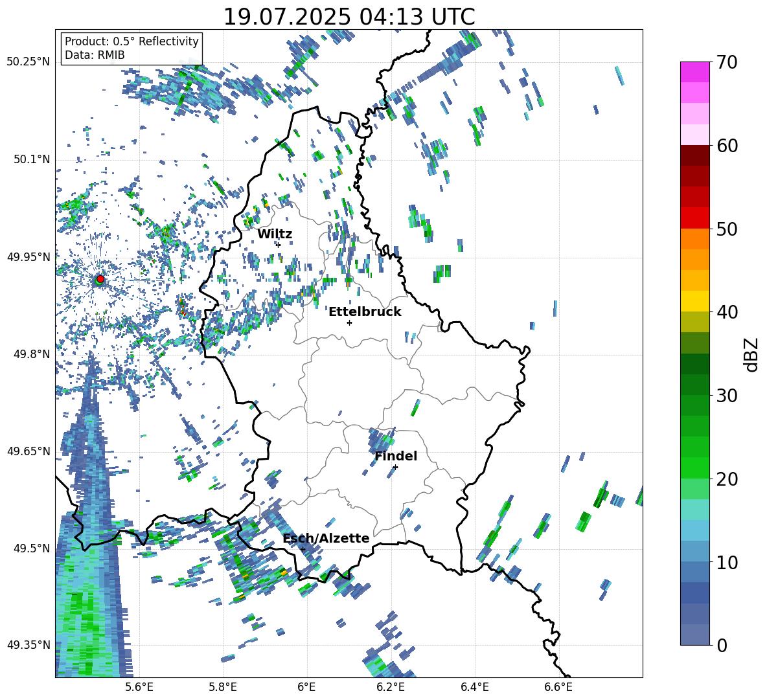Screen dimensions: 767x700
Task: Click the colorbar tick label 10
Action: click(x=727, y=562)
